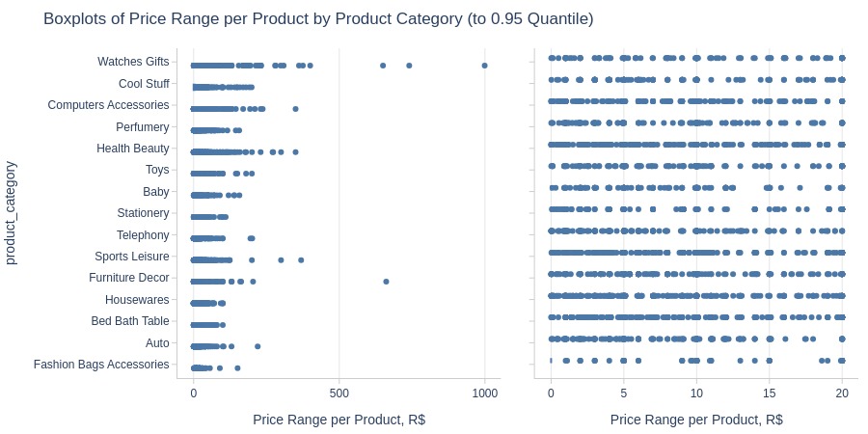
Task: Click the Watches Gifts outlier near 1000
Action: 484,66
